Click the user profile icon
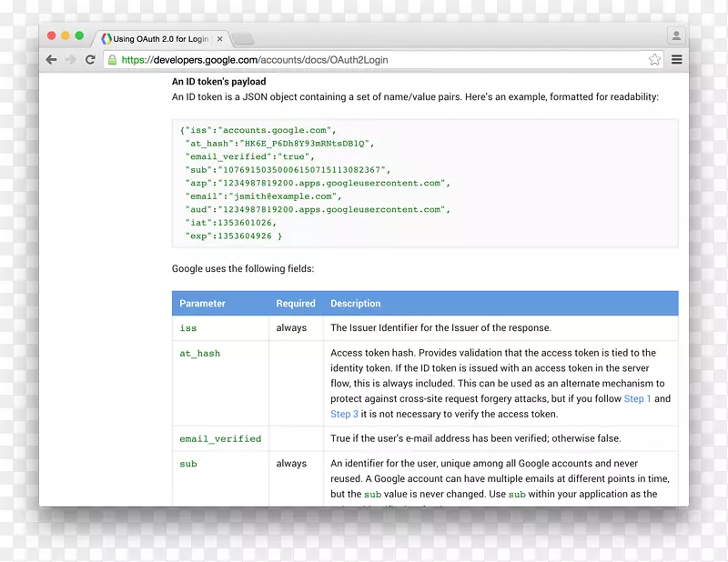 (676, 35)
